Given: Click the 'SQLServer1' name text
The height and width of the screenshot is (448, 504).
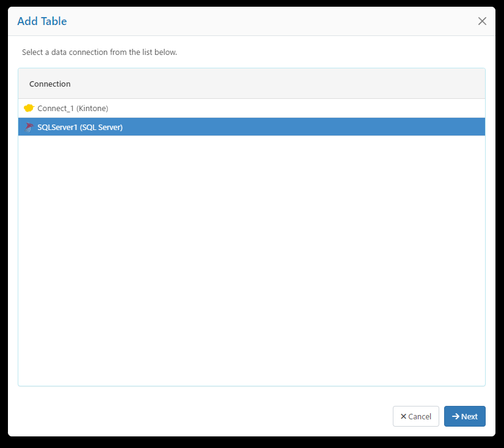Looking at the screenshot, I should (x=57, y=127).
